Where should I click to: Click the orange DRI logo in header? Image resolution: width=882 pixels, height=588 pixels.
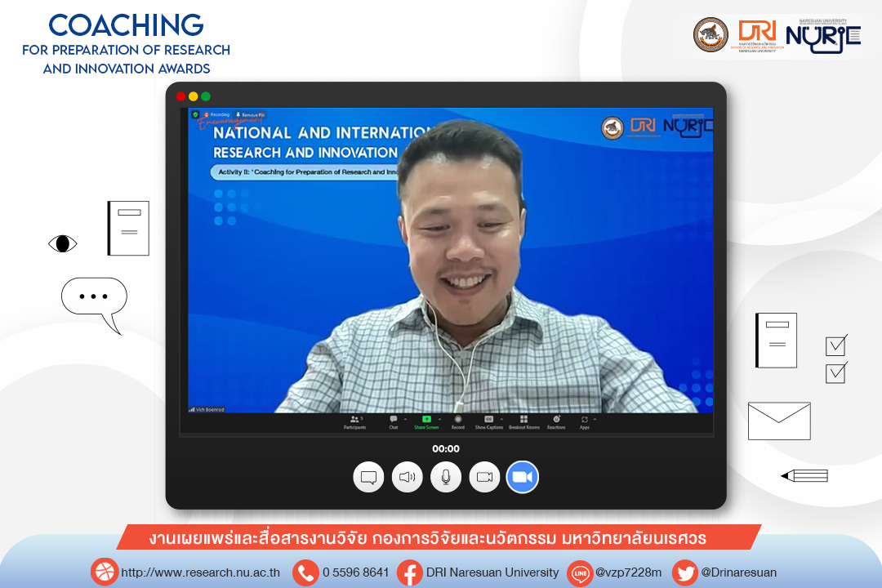coord(757,35)
